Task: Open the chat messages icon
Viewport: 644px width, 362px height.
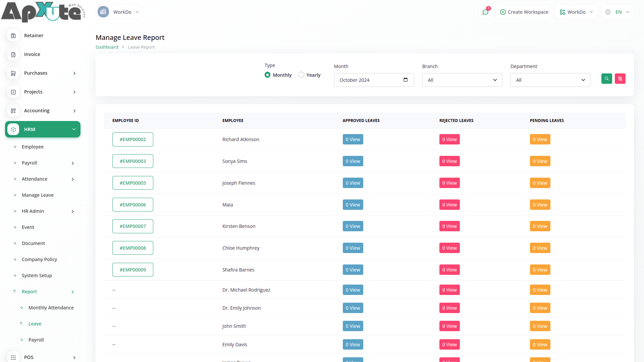Action: (485, 12)
